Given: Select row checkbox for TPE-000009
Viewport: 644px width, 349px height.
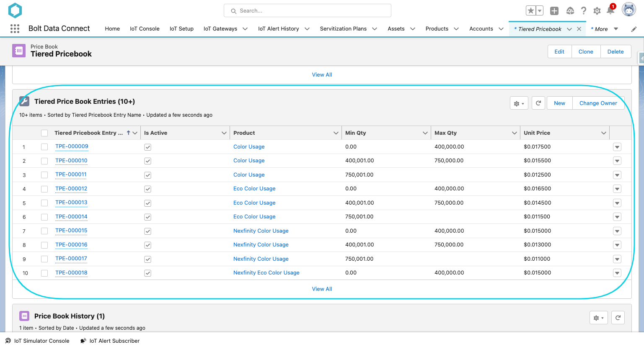Looking at the screenshot, I should coord(44,147).
